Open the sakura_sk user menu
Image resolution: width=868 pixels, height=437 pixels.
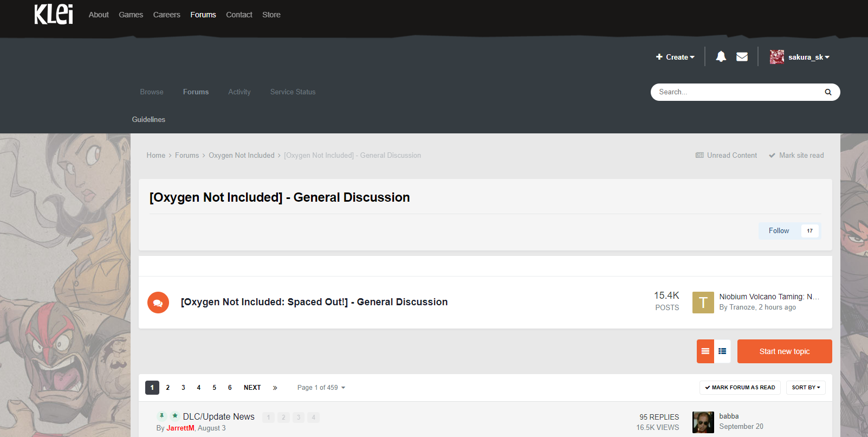click(800, 57)
